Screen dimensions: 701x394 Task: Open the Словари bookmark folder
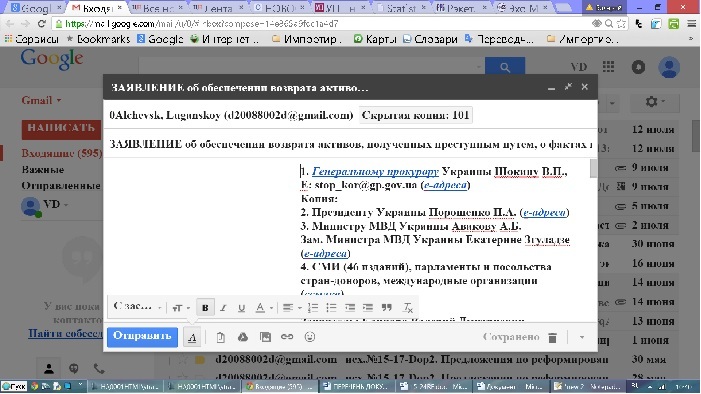(x=430, y=39)
